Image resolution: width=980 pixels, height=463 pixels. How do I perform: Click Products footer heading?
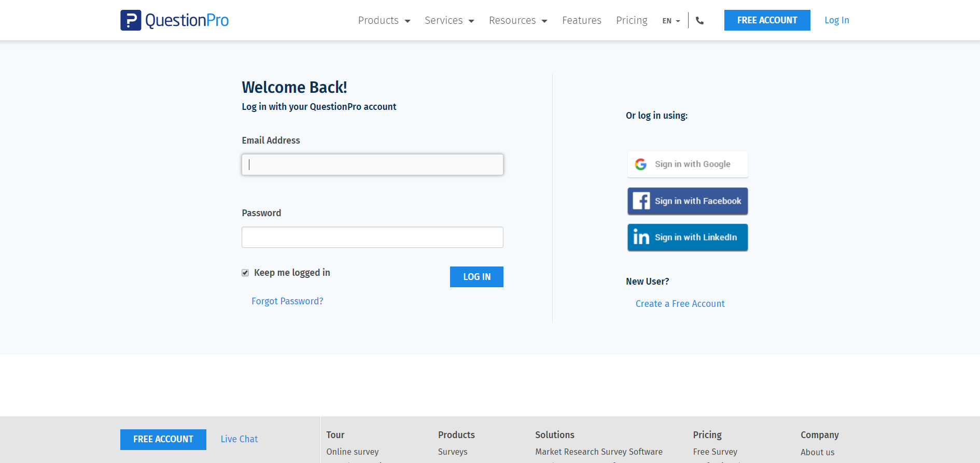click(456, 435)
